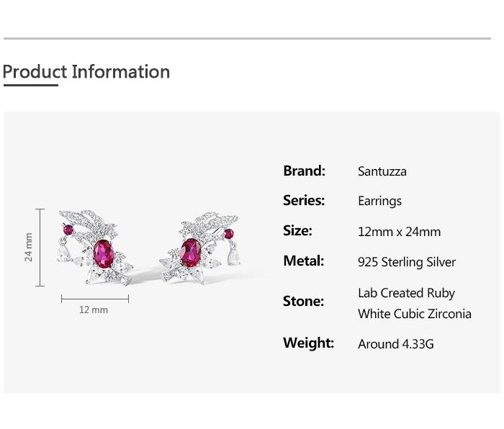Click the 12mm x 24mm size value

tap(399, 232)
